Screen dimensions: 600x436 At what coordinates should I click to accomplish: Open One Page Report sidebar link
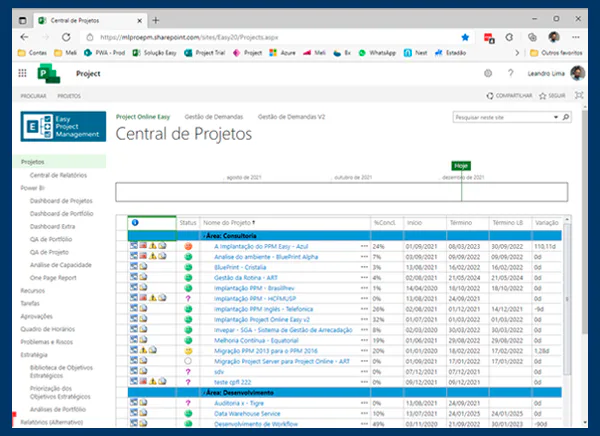tap(53, 278)
